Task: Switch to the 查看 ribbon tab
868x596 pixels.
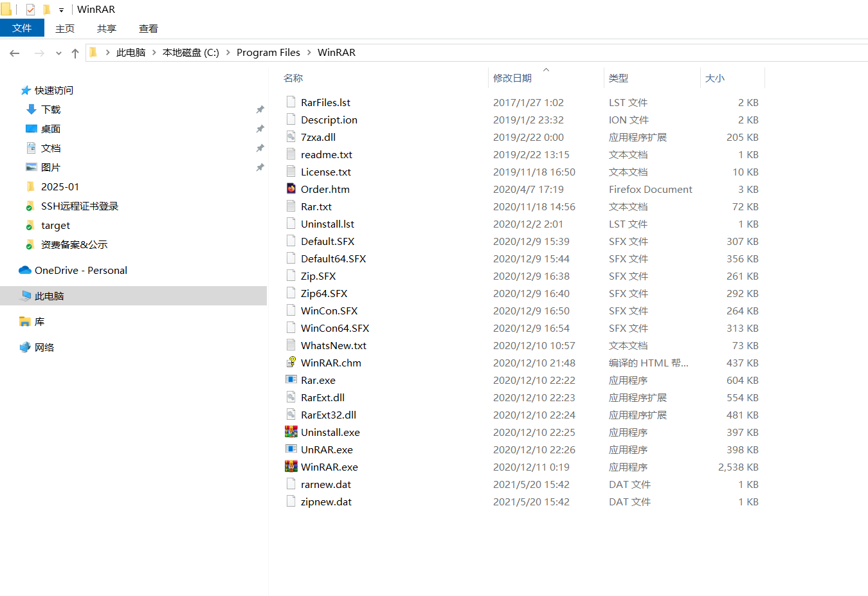Action: (x=149, y=28)
